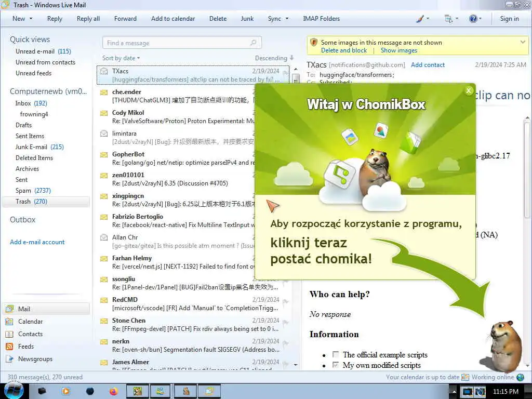Click the calendar status icon in status bar
Screen dimensions: 532x399
(x=465, y=377)
